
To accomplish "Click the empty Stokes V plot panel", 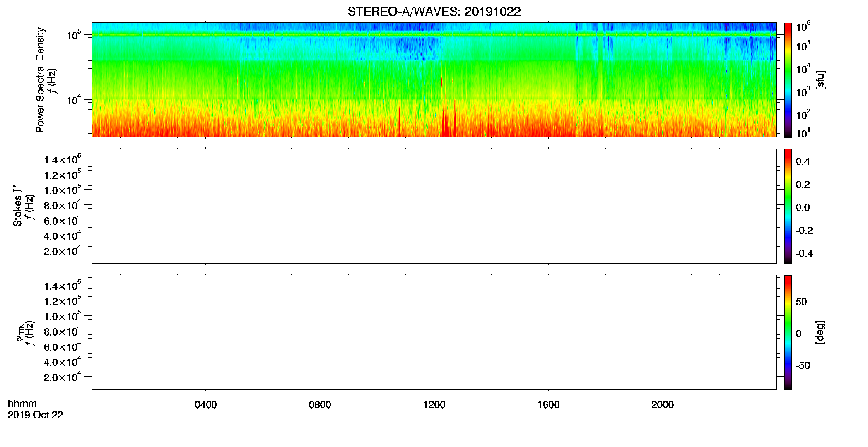I will [434, 206].
